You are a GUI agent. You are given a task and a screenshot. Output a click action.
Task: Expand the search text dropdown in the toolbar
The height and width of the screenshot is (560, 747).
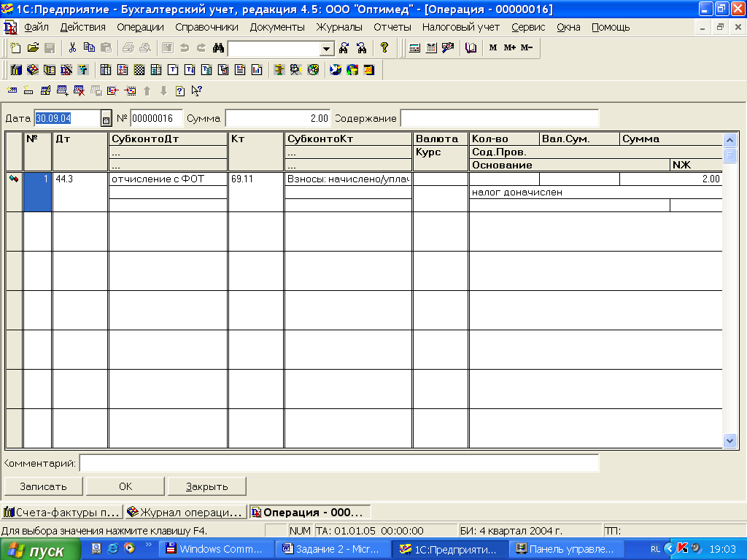point(327,49)
